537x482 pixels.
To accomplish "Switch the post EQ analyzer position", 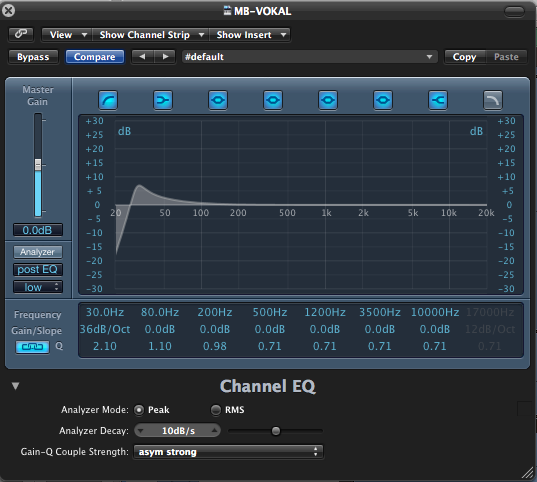I will (38, 270).
